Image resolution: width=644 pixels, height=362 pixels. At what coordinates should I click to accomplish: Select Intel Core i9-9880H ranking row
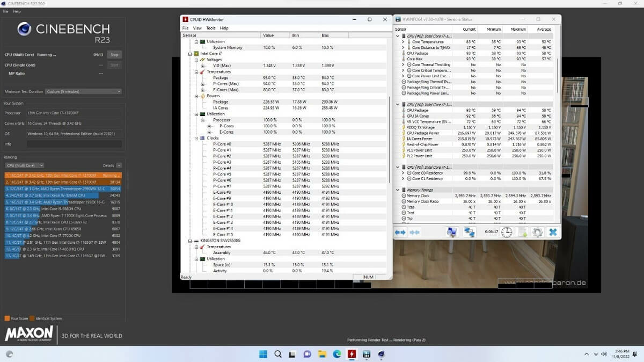pos(63,209)
